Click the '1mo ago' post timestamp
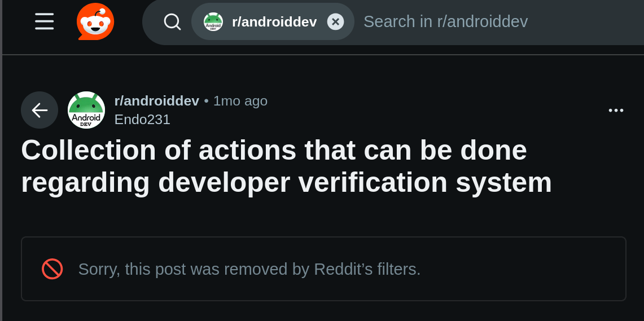The width and height of the screenshot is (644, 321). [x=240, y=101]
